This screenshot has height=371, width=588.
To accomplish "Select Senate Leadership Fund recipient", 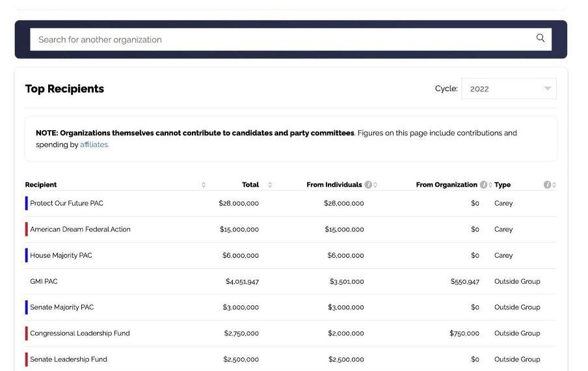I will 68,359.
